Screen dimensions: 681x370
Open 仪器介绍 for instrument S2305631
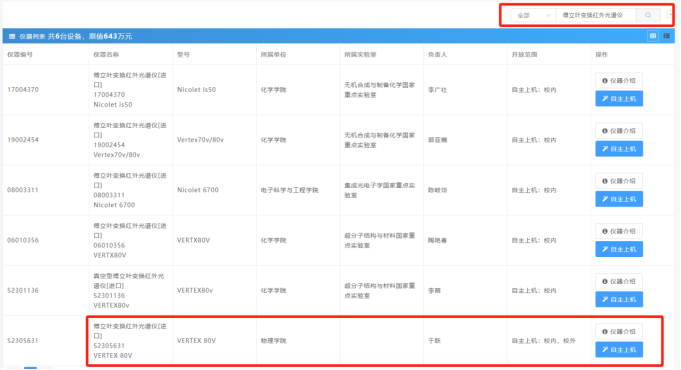(x=619, y=332)
